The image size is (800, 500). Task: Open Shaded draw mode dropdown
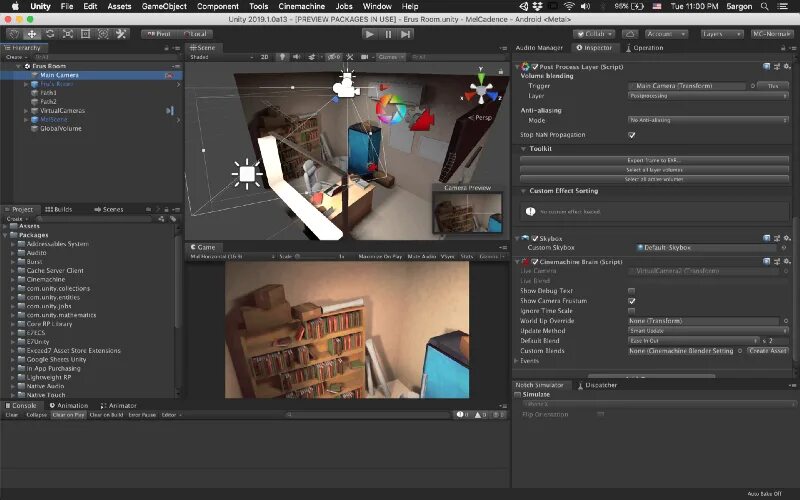pos(222,57)
